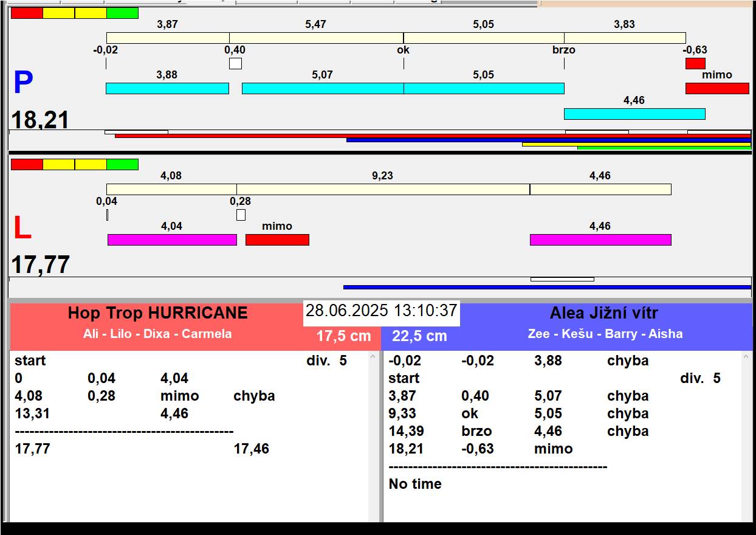This screenshot has width=756, height=535.
Task: Select the beige 9,23 segment in lane L
Action: click(x=383, y=189)
